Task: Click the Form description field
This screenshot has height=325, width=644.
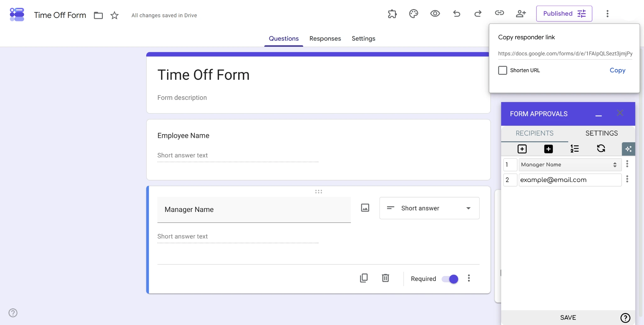Action: click(182, 98)
